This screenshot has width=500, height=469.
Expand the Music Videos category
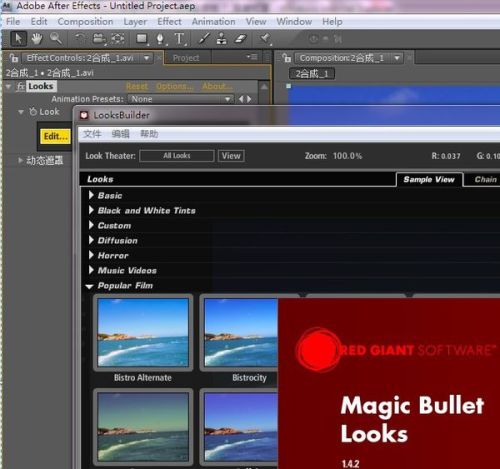coord(91,270)
